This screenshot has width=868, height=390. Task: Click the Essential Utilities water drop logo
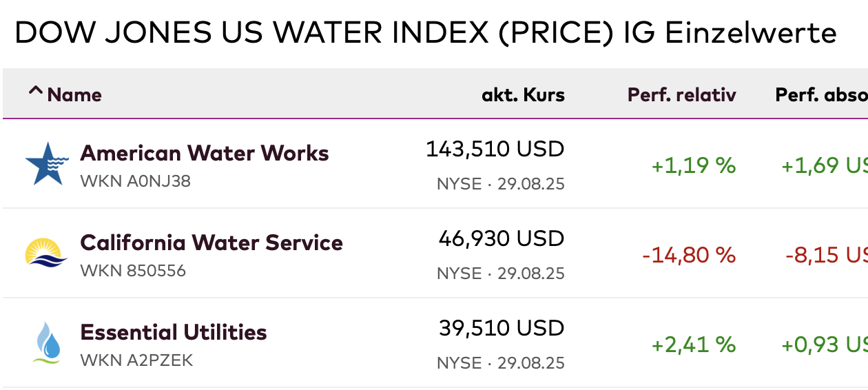coord(47,342)
